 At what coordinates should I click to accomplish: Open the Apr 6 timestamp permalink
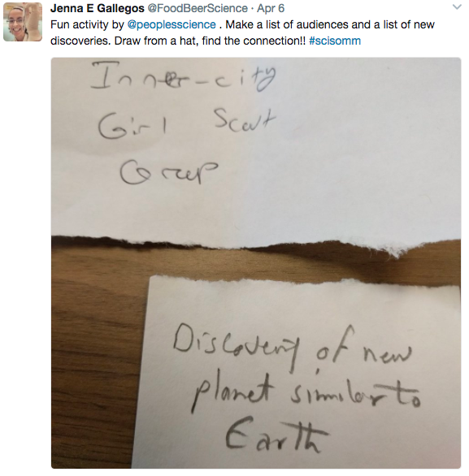pos(271,8)
